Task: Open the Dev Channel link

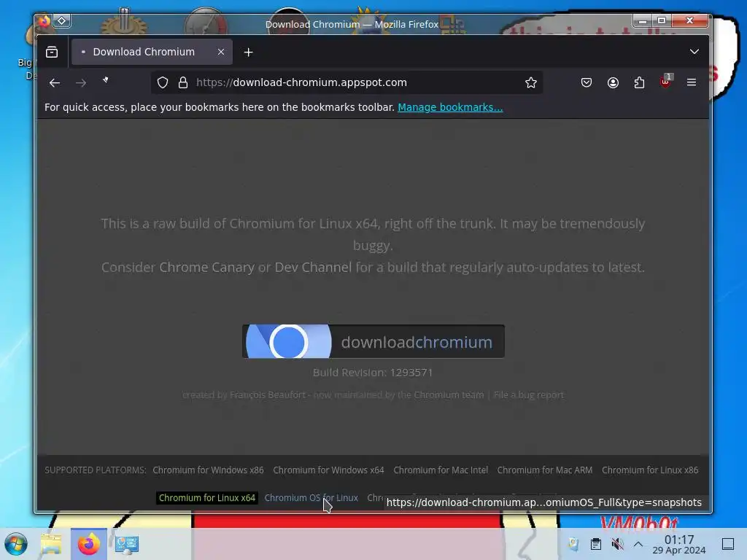Action: 313,268
